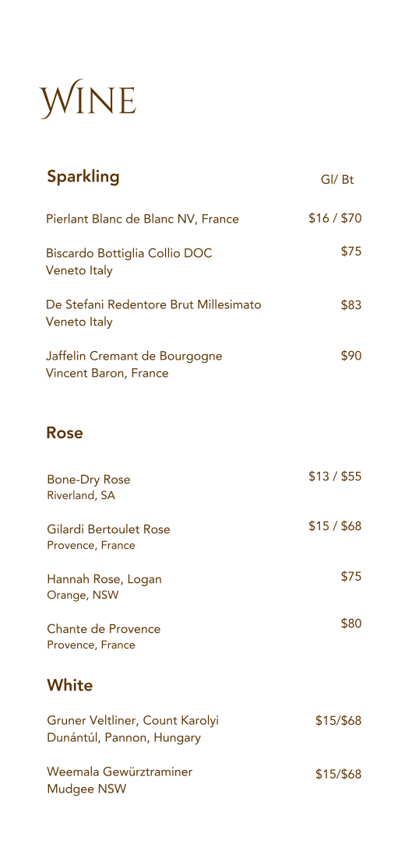
Task: Select the Sparkling section heading
Action: [x=83, y=177]
